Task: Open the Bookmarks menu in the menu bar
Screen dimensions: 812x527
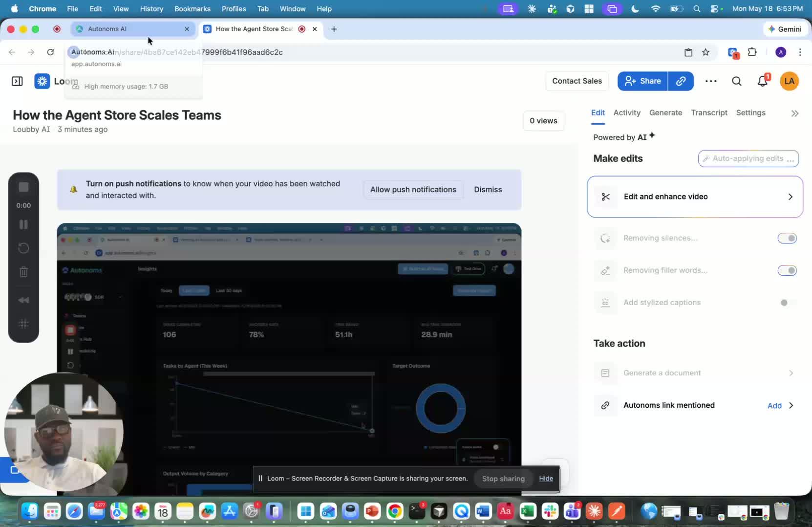Action: click(192, 9)
